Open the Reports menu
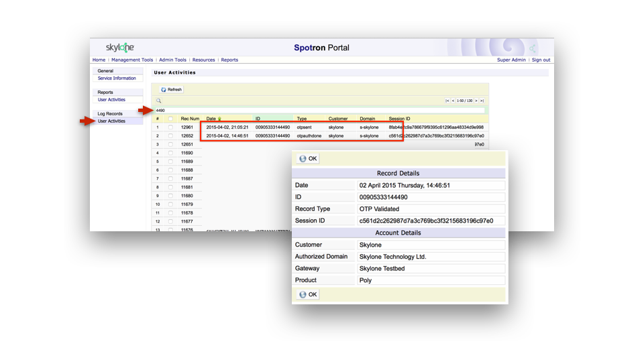 pyautogui.click(x=229, y=60)
